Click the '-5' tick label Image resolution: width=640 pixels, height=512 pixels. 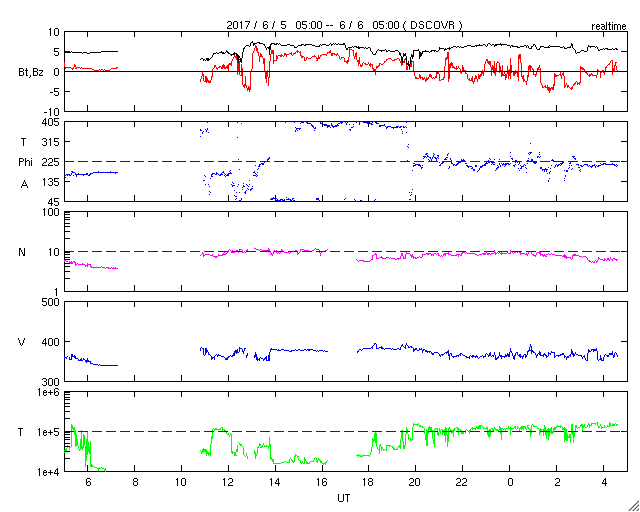click(x=53, y=92)
